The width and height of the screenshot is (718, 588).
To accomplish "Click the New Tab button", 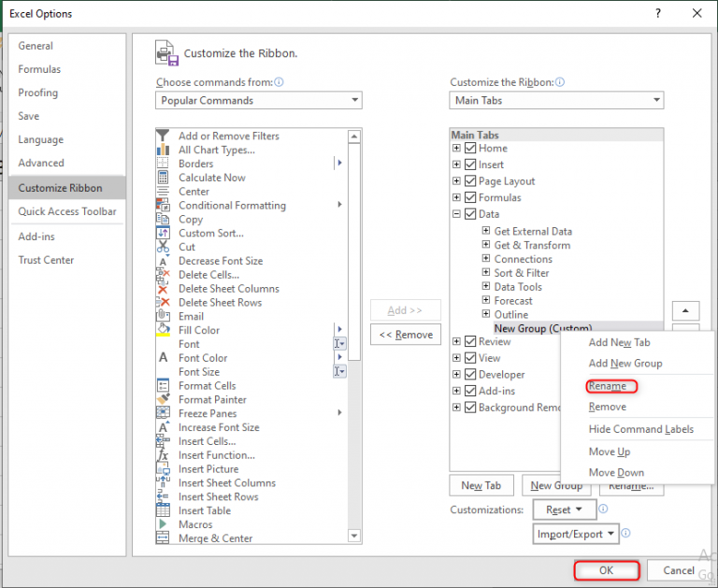I will pos(481,485).
